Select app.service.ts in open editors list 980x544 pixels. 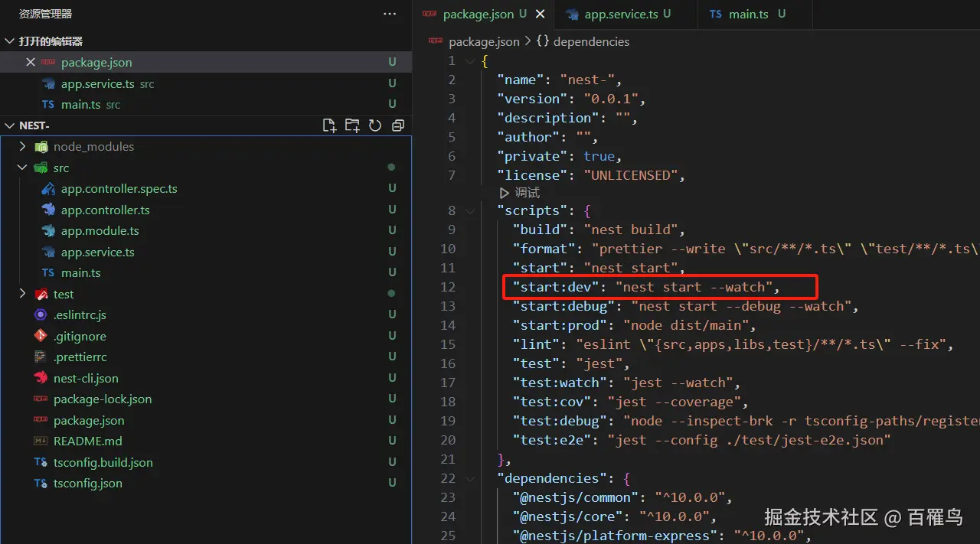click(98, 83)
